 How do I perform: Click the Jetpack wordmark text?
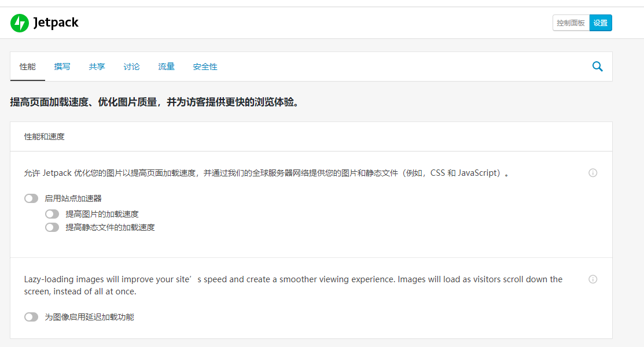coord(56,23)
